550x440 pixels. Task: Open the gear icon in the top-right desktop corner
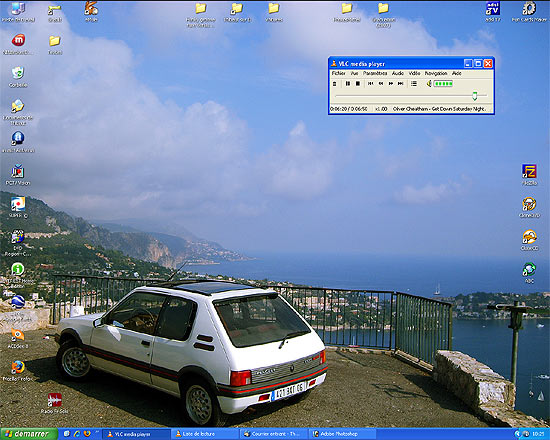[529, 12]
